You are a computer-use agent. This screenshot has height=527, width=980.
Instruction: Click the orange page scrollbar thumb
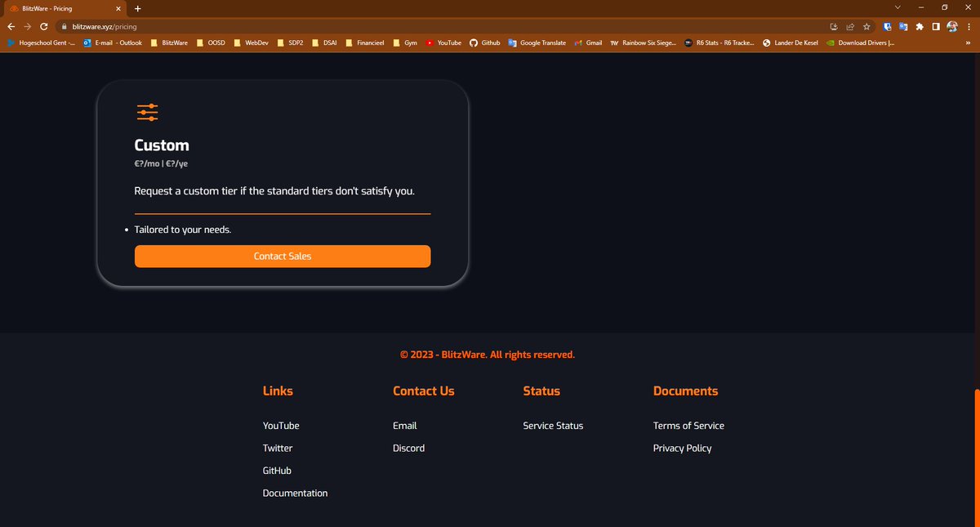977,457
